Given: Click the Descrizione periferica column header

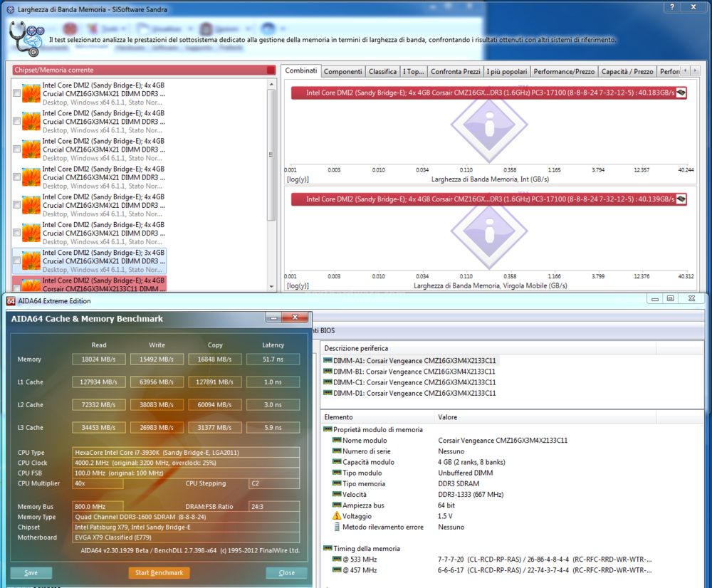Looking at the screenshot, I should pos(488,348).
